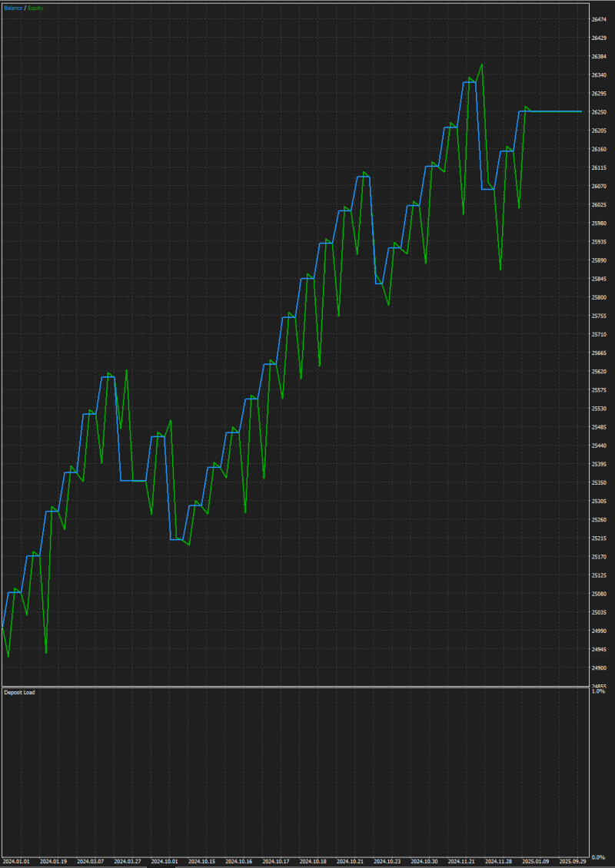The image size is (615, 868).
Task: Click the 0.0% deposit load value
Action: [598, 857]
